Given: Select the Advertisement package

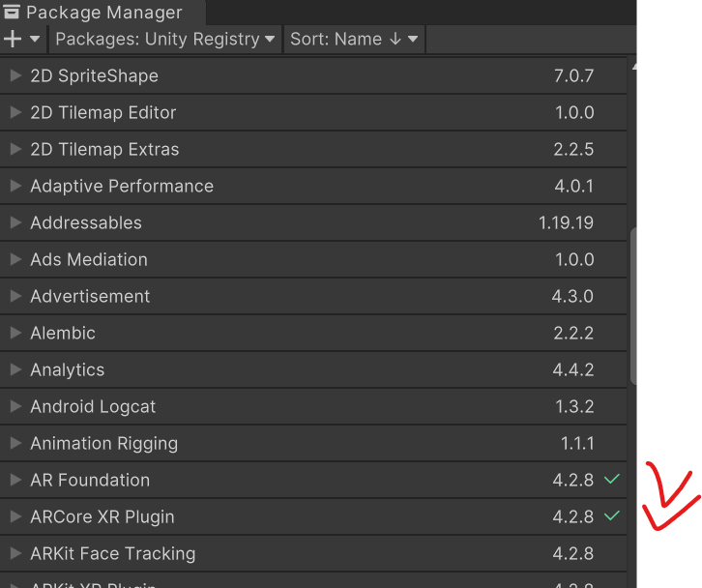Looking at the screenshot, I should (313, 296).
